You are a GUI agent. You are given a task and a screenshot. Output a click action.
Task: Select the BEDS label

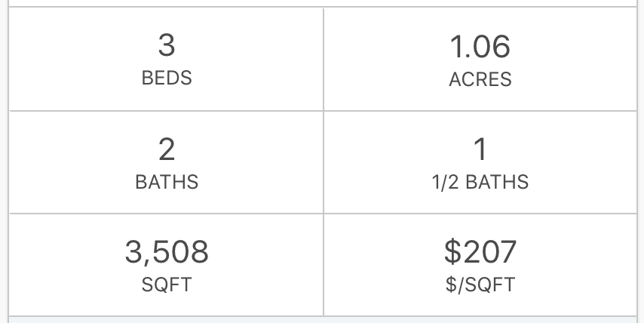click(x=167, y=78)
